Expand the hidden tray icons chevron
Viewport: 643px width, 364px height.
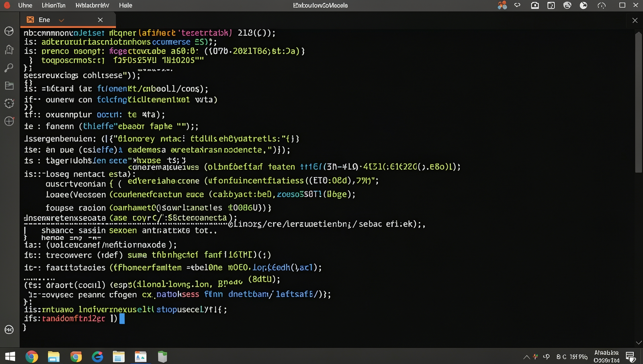[526, 357]
